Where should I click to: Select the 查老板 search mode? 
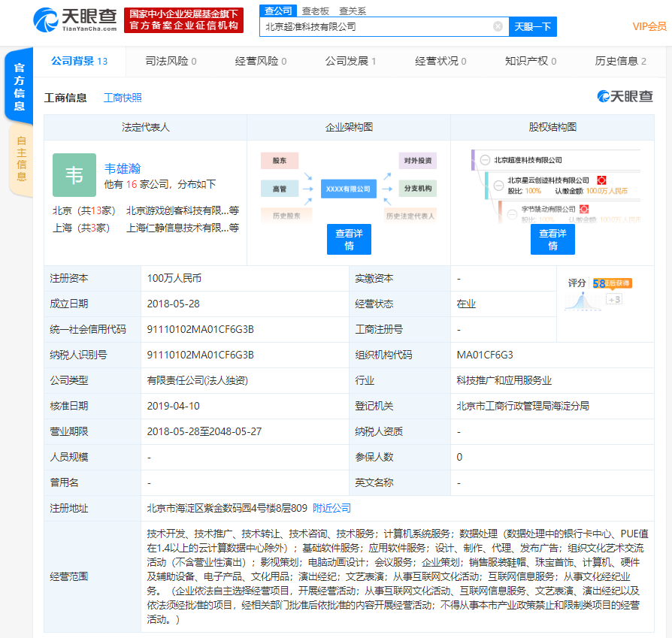316,11
